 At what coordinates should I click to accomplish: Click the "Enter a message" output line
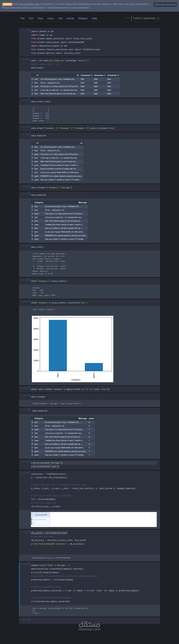click(61, 608)
